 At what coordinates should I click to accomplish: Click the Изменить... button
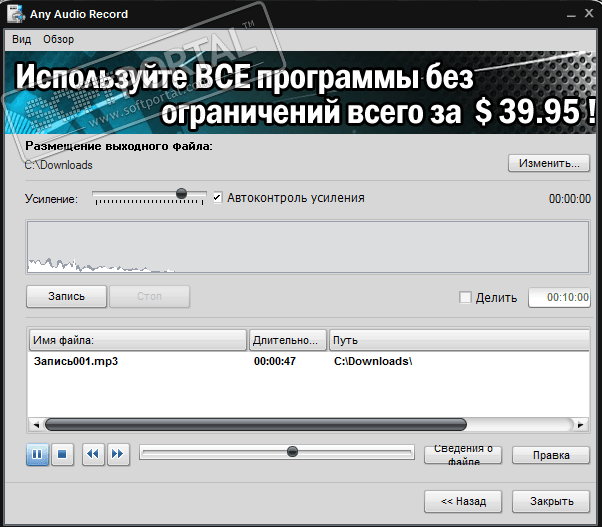(549, 163)
